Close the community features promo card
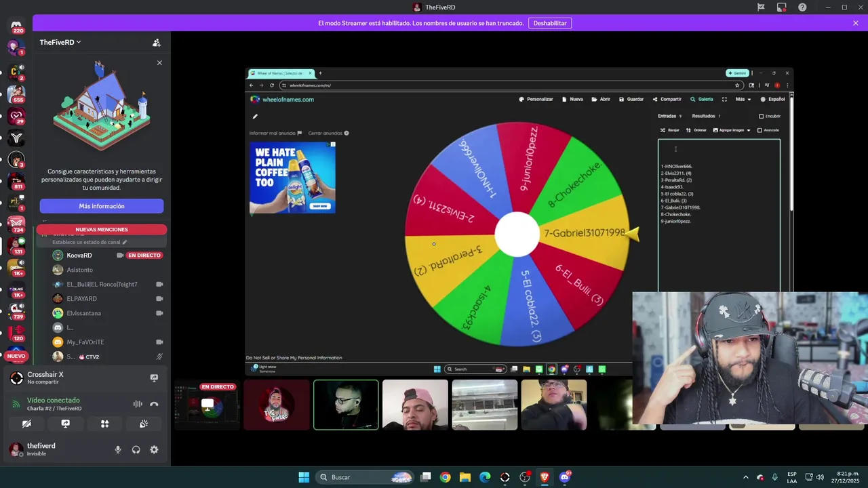The width and height of the screenshot is (868, 488). coord(159,63)
